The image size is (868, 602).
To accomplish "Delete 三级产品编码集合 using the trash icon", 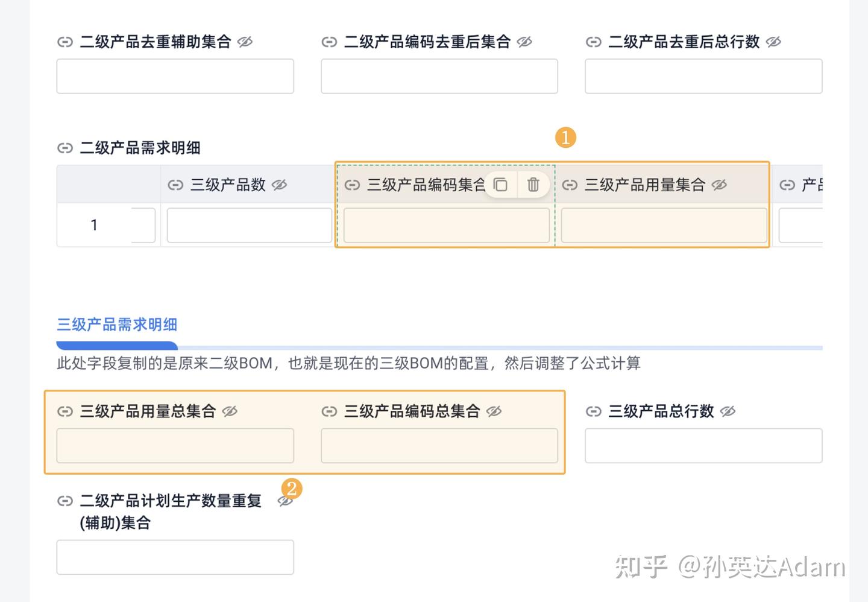I will 533,185.
